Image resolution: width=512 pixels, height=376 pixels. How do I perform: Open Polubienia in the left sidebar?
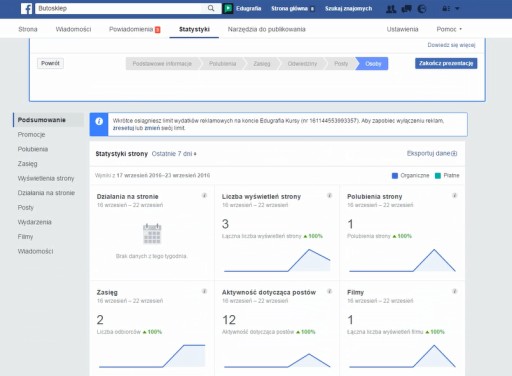click(x=33, y=149)
